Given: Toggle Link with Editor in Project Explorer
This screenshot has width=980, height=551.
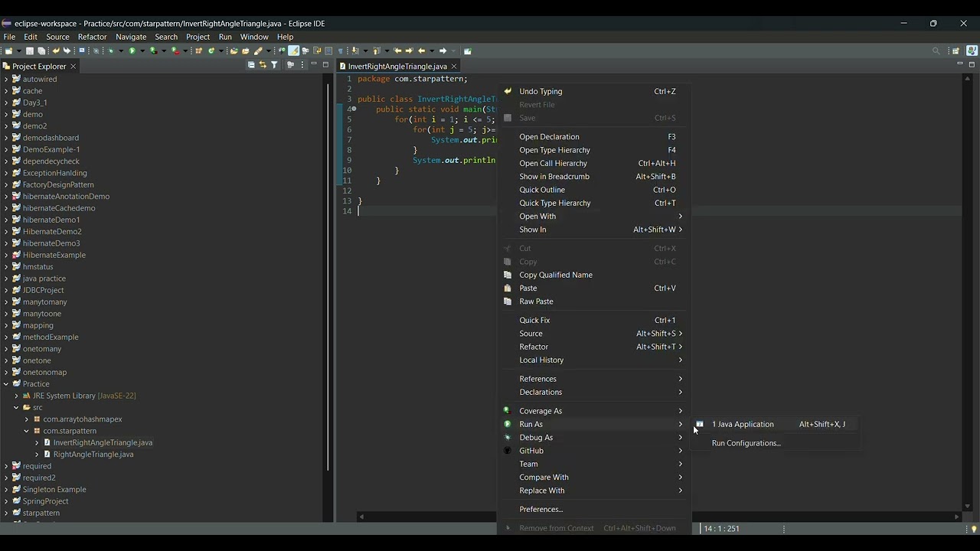Looking at the screenshot, I should tap(263, 66).
